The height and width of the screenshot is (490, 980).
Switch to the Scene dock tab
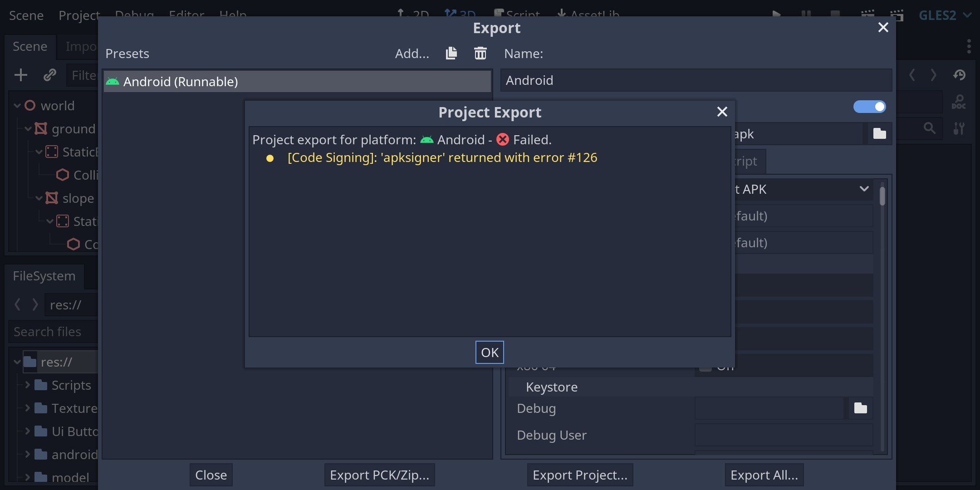tap(30, 46)
